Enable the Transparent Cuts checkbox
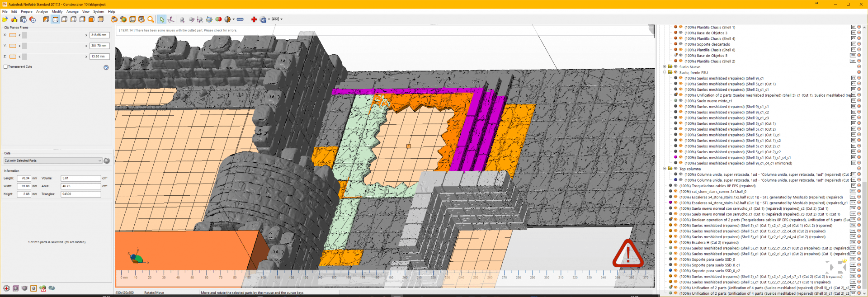 tap(5, 66)
